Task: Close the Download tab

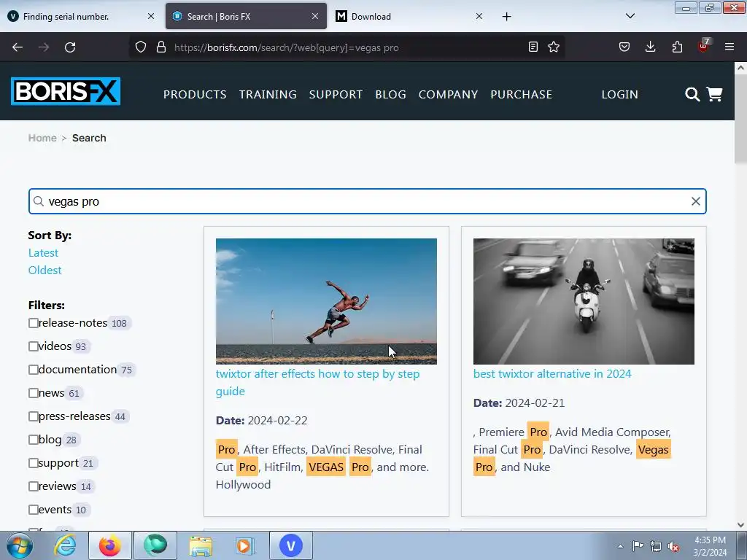Action: [479, 16]
